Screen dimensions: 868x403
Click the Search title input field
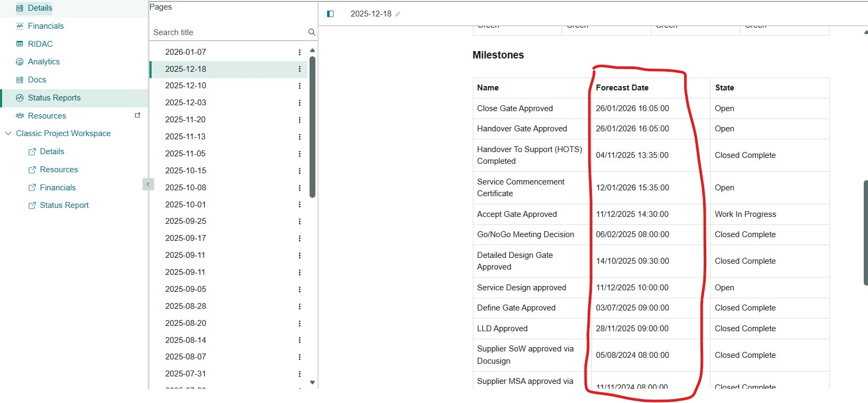click(x=228, y=32)
